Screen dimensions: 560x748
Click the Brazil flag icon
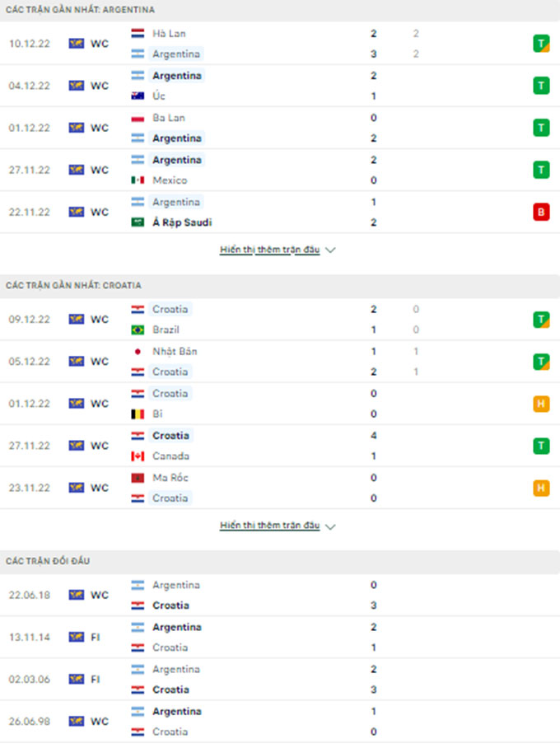(138, 330)
